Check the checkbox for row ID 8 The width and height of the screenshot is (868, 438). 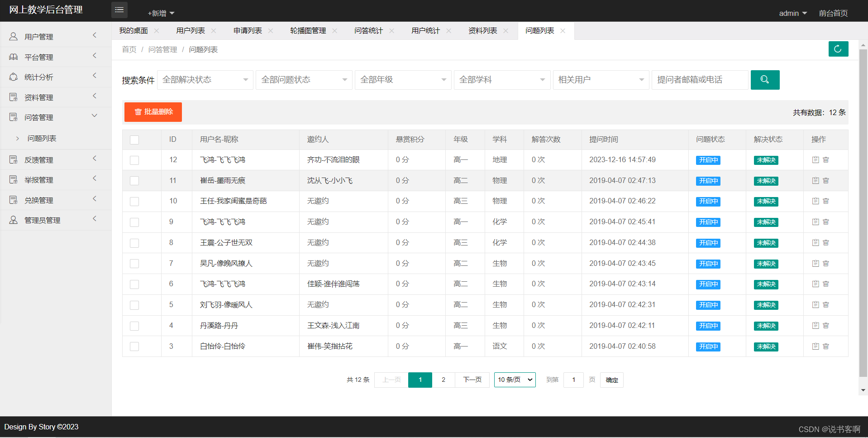(x=134, y=243)
